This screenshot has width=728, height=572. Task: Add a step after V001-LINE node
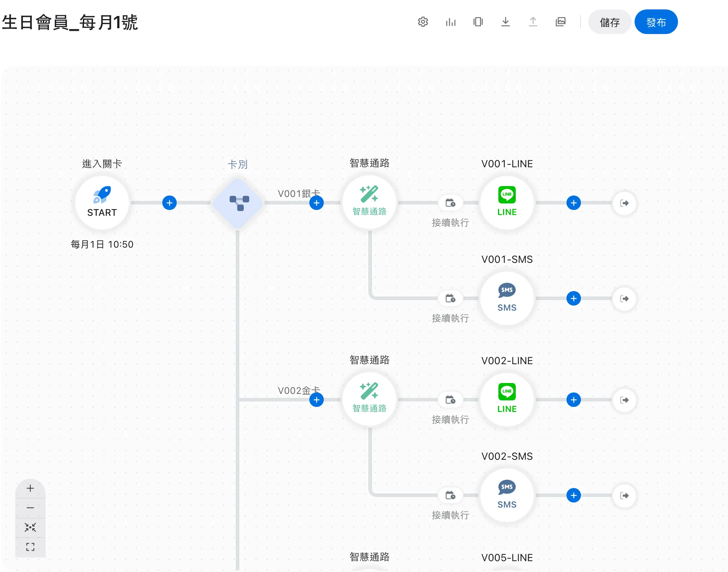(574, 203)
